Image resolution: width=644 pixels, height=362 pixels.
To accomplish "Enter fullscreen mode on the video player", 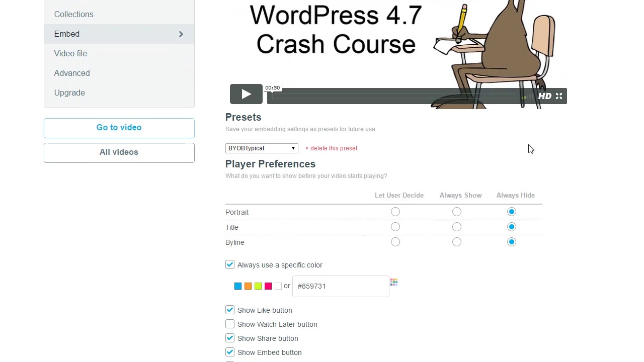I will 559,96.
